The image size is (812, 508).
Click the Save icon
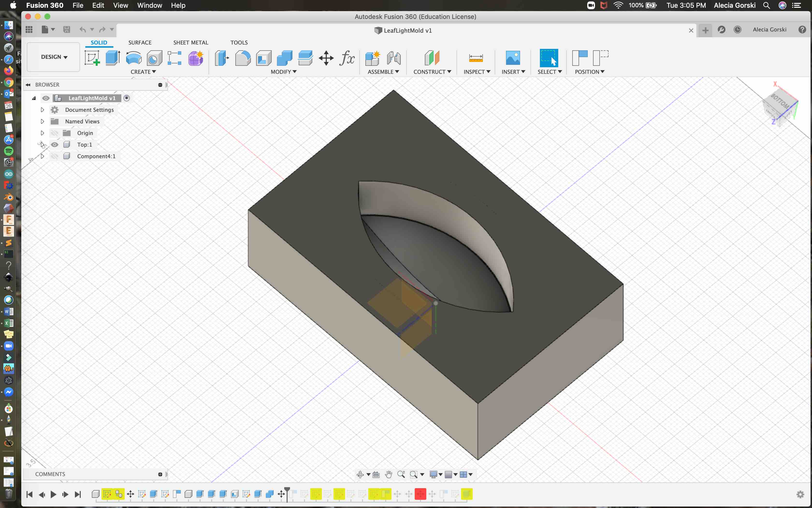pos(67,30)
